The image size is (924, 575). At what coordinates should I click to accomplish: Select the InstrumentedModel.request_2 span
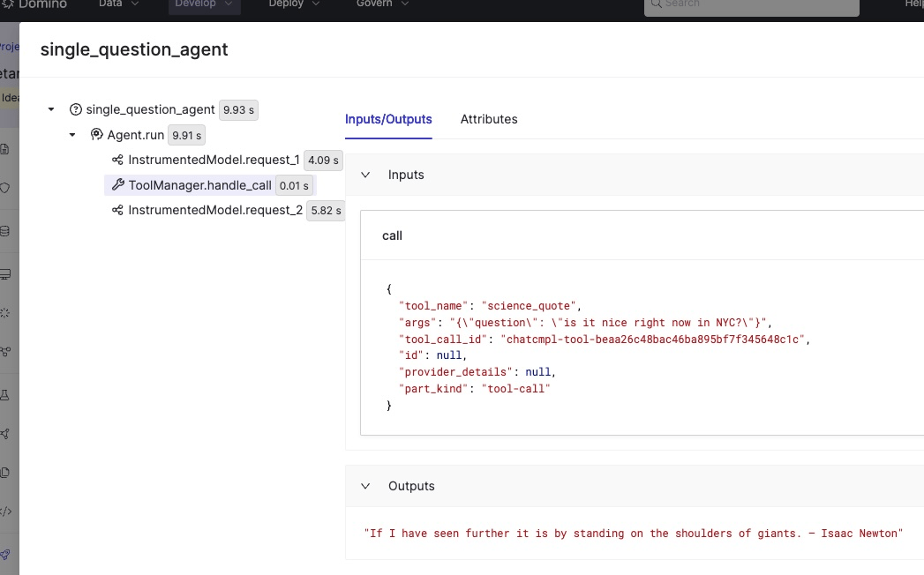[x=215, y=210]
